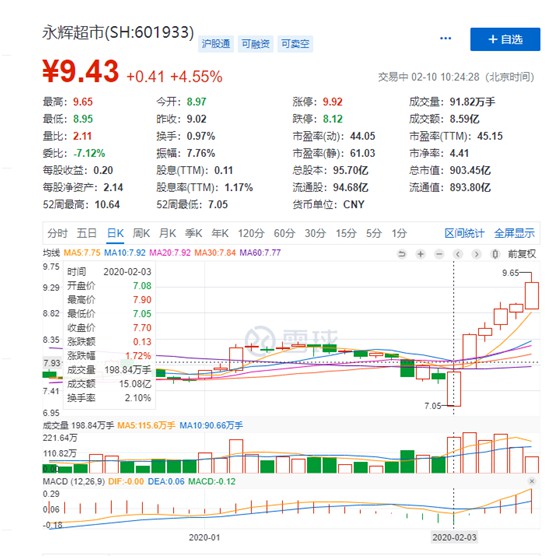The height and width of the screenshot is (558, 558).
Task: Switch to 15分 chart tab
Action: point(346,233)
